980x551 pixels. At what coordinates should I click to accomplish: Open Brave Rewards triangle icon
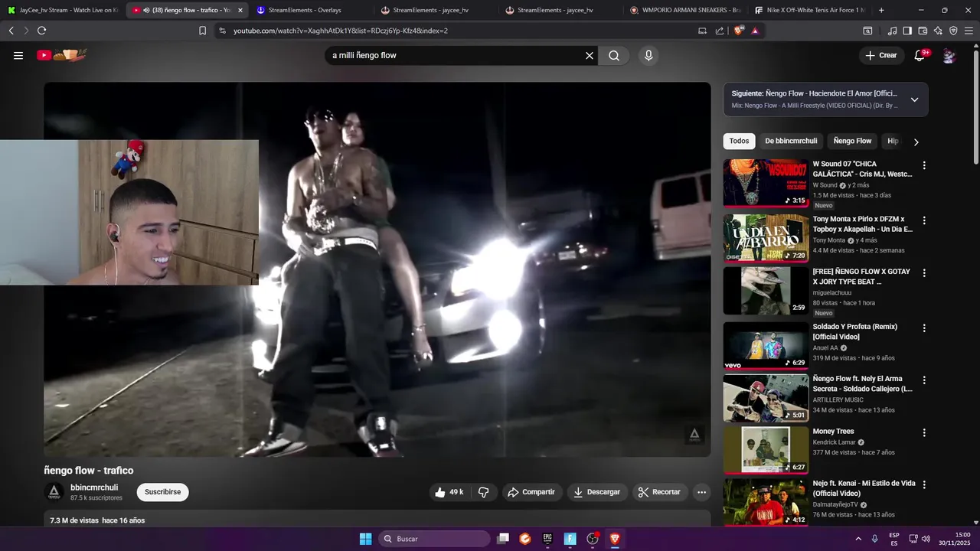[755, 31]
